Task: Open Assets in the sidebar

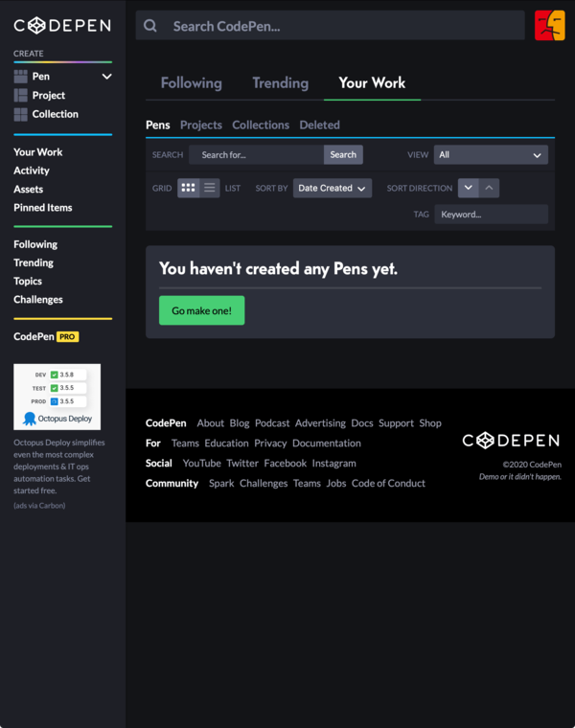Action: [29, 190]
